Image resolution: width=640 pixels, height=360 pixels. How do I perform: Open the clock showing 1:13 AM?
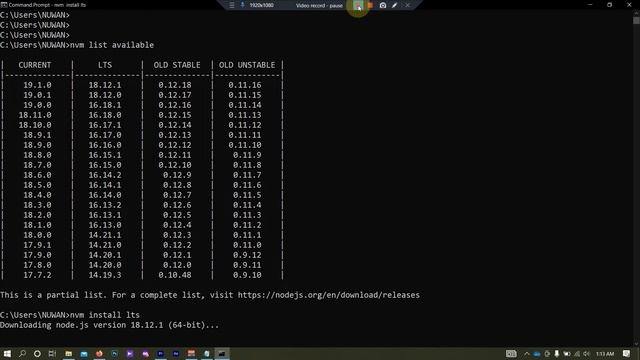tap(604, 354)
